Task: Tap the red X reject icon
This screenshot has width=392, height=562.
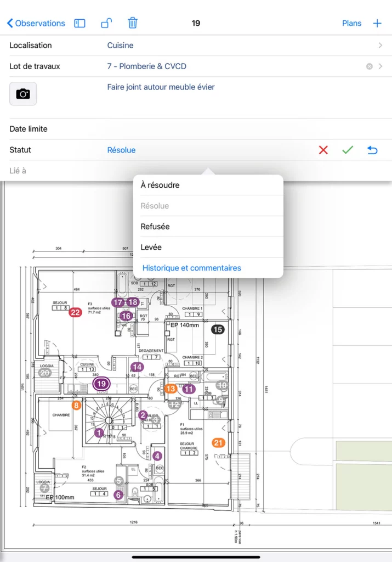Action: pyautogui.click(x=323, y=150)
